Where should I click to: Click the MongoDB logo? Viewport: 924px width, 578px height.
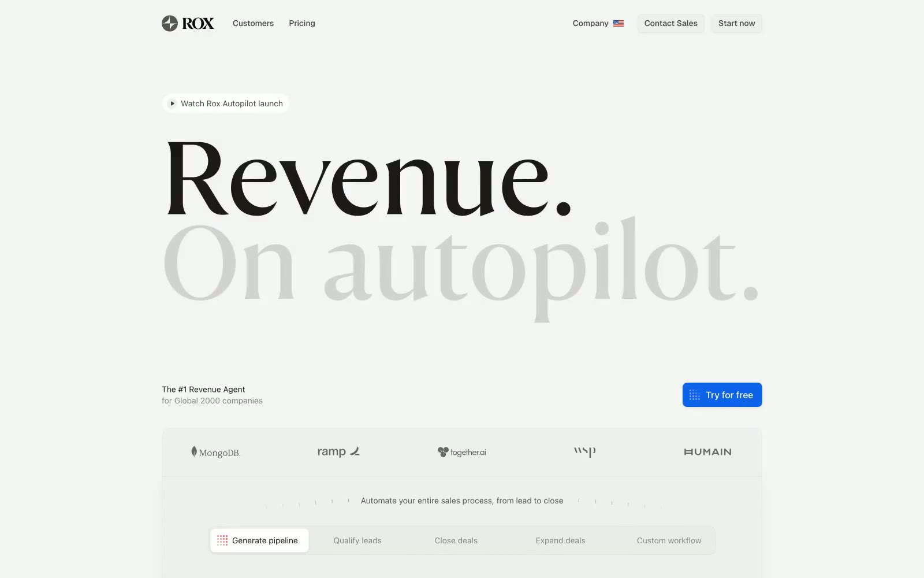click(x=215, y=452)
